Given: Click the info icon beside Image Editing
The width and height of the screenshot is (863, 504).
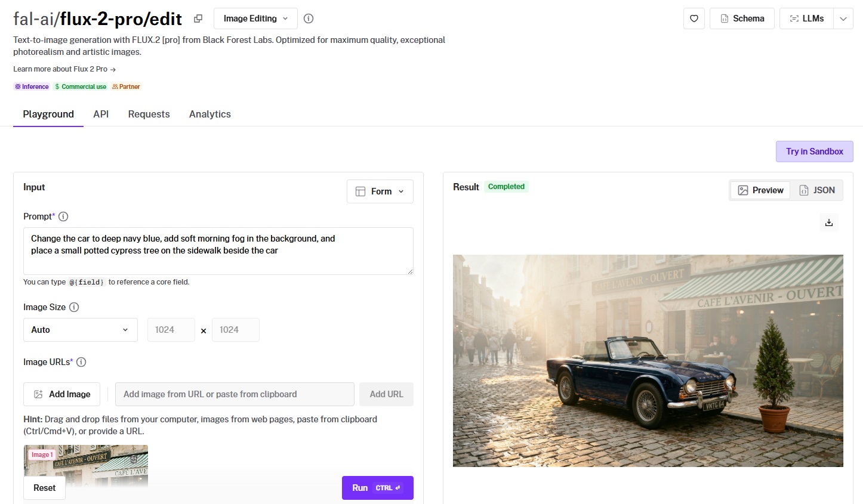Looking at the screenshot, I should [309, 18].
